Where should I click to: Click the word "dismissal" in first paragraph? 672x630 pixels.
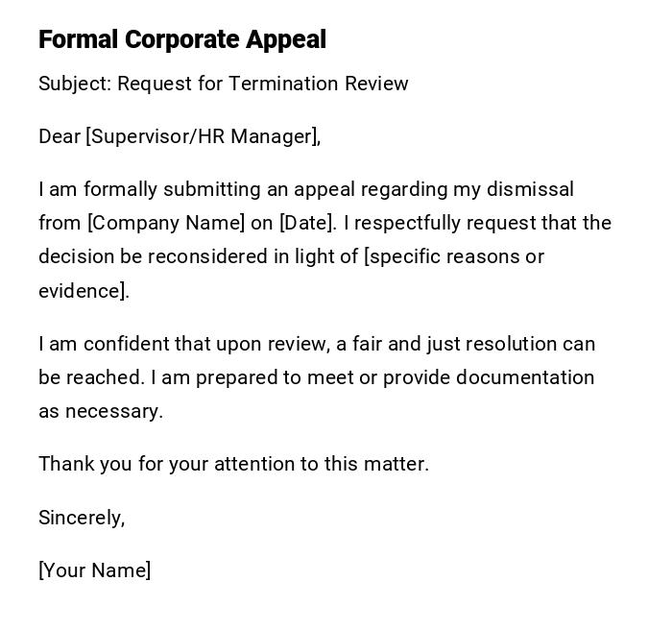[x=530, y=189]
